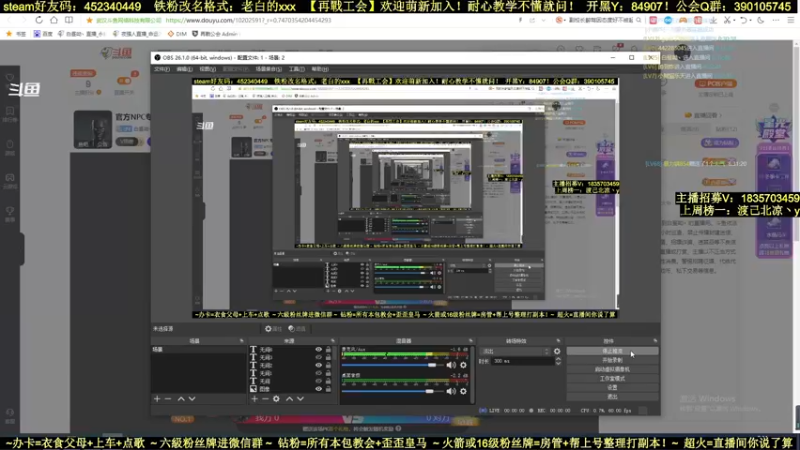The image size is (800, 450).
Task: Remove selected scene with minus icon
Action: 168,399
